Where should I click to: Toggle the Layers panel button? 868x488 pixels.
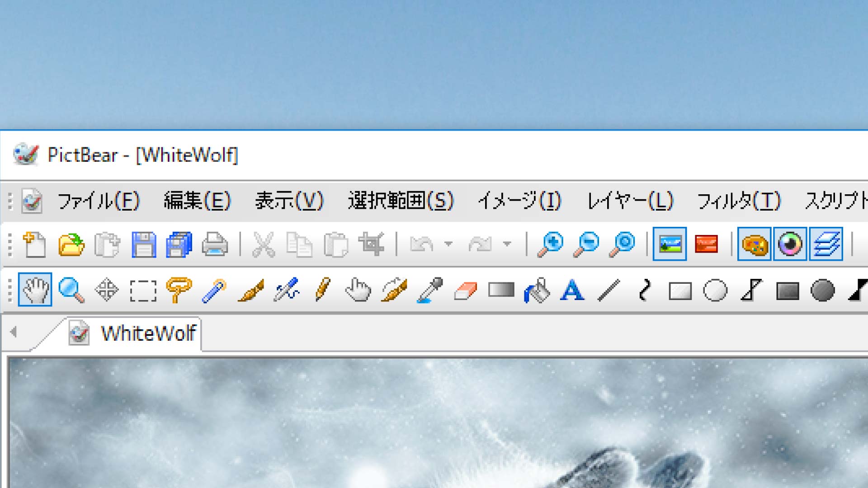point(826,244)
